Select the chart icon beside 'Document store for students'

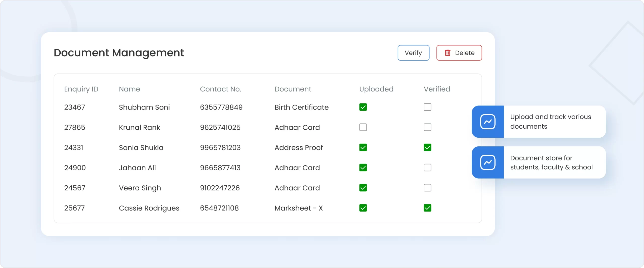coord(488,162)
